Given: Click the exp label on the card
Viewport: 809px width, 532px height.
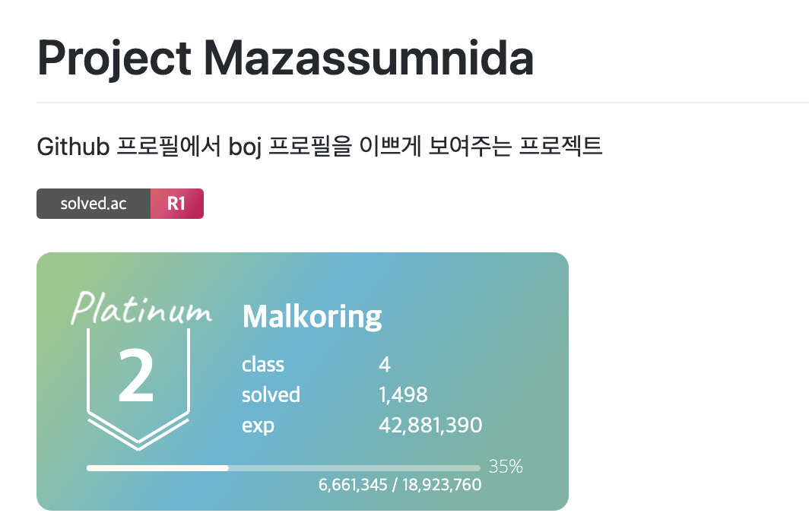Looking at the screenshot, I should point(258,426).
